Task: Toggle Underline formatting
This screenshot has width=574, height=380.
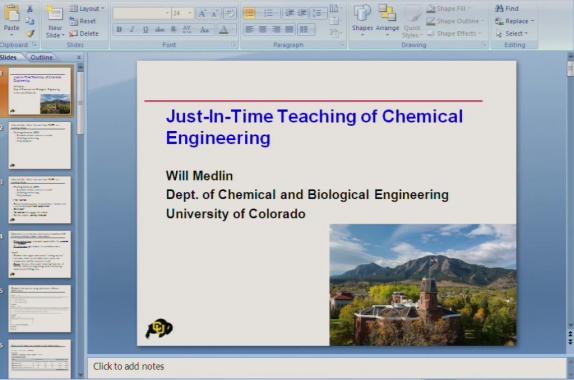Action: [146, 29]
